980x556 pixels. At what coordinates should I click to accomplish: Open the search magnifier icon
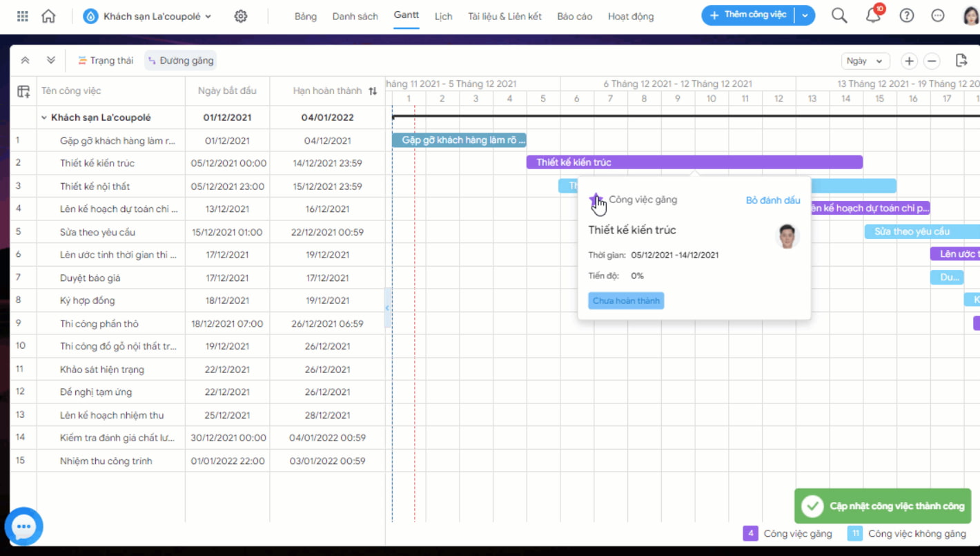(x=839, y=16)
